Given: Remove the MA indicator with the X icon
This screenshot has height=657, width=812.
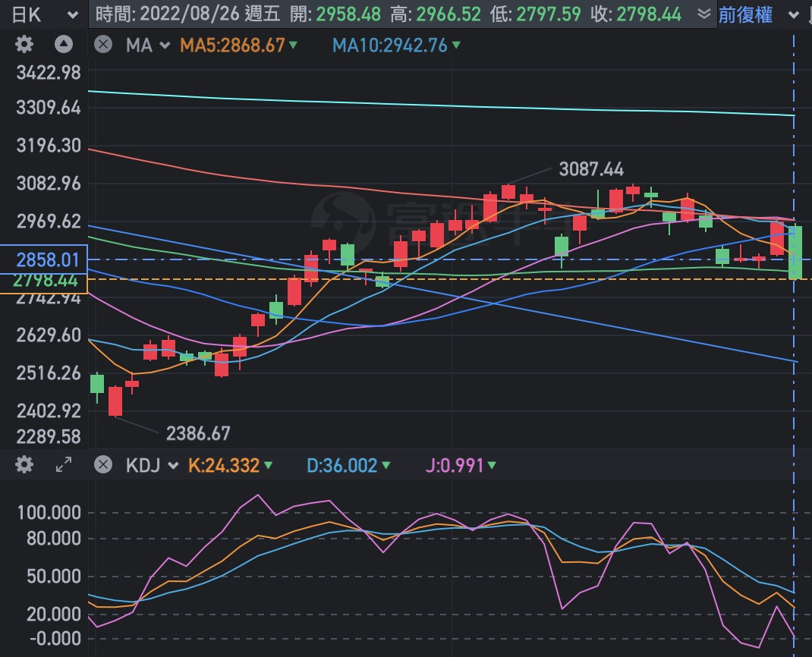Looking at the screenshot, I should point(103,45).
